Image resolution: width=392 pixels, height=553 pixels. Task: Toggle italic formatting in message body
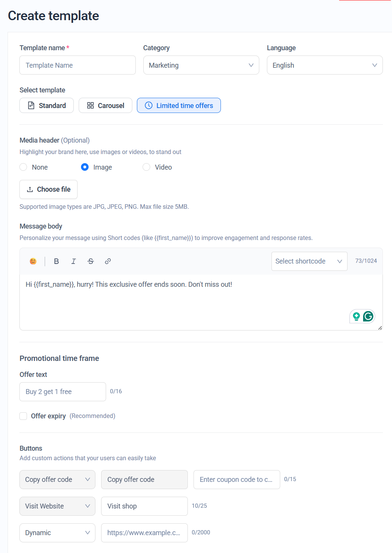73,261
